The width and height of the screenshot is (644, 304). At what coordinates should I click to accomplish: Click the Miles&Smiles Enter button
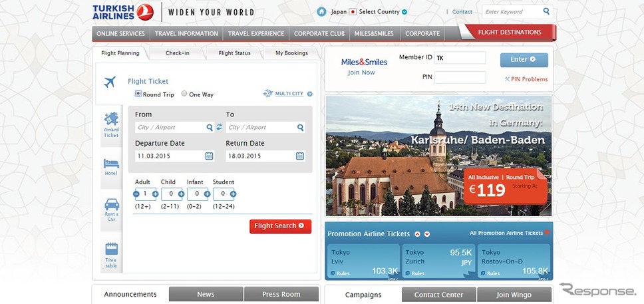(x=524, y=60)
